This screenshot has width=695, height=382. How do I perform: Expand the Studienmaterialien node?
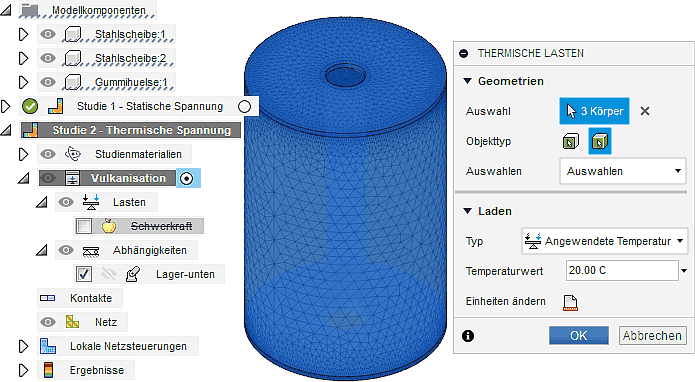[23, 154]
